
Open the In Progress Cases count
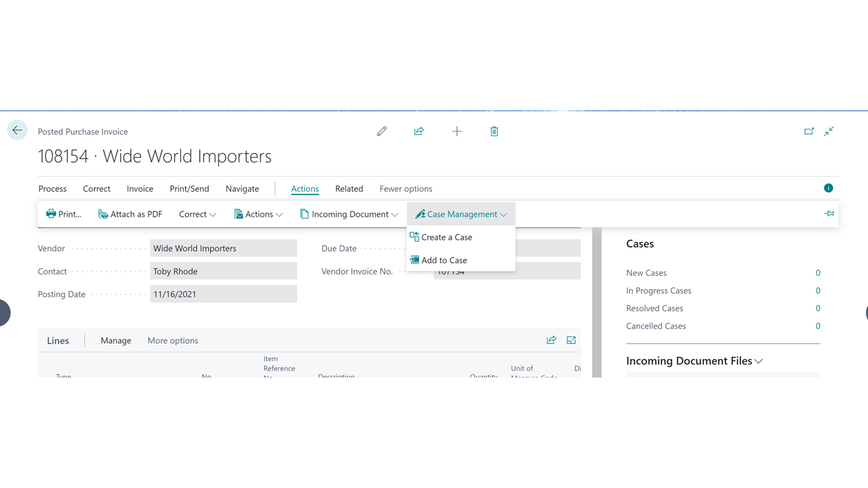pos(818,291)
